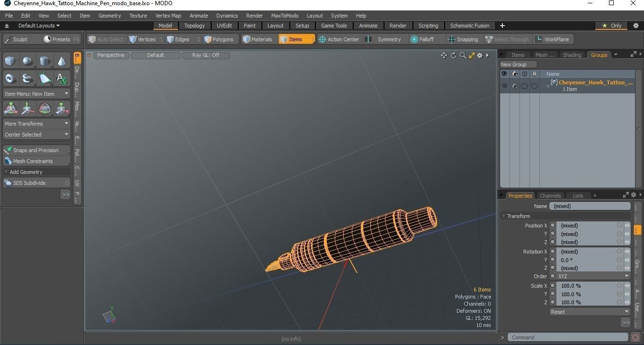
Task: Toggle Ray GL off button in viewport
Action: tap(206, 55)
